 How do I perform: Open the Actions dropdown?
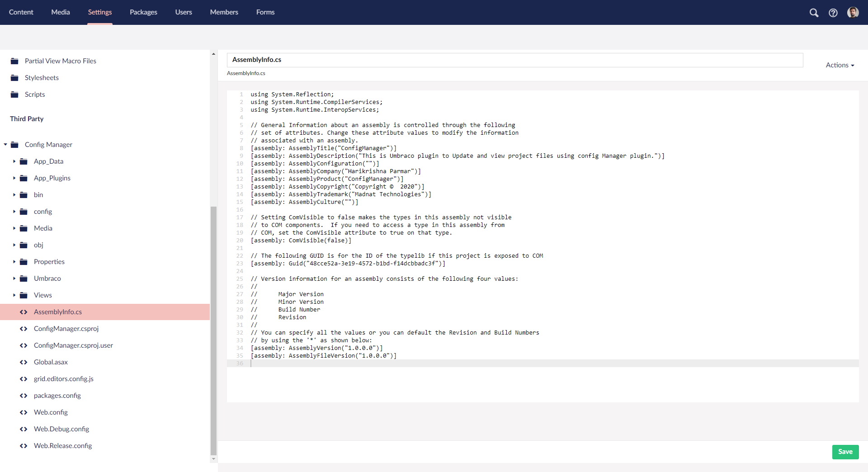(840, 65)
